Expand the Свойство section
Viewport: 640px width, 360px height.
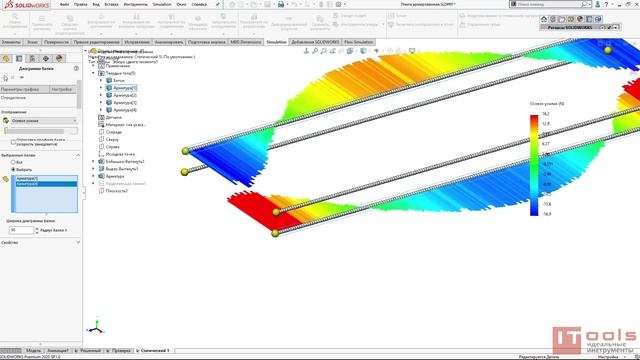click(78, 242)
